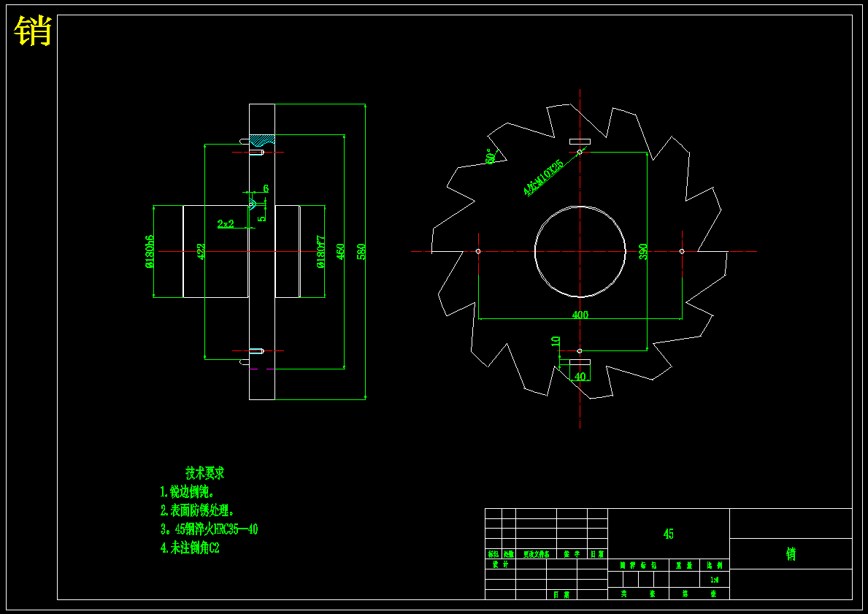868x614 pixels.
Task: Select the 6 dimension near the center hole
Action: click(266, 189)
